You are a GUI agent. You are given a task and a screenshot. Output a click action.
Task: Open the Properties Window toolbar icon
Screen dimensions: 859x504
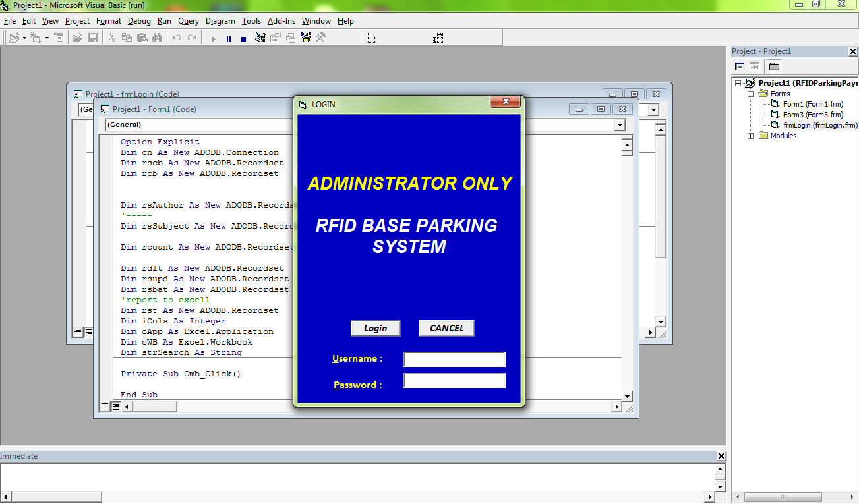[x=276, y=38]
